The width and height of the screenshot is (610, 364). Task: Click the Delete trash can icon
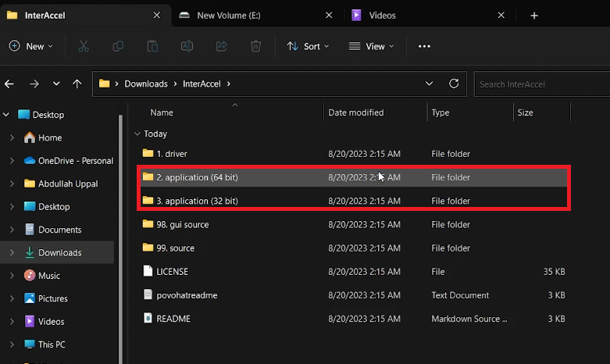[x=255, y=46]
